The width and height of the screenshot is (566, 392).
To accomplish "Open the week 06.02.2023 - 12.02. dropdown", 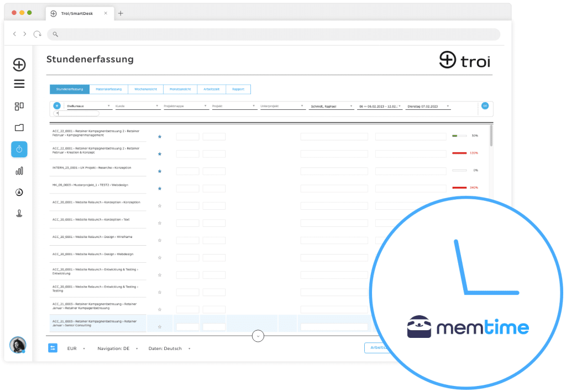I will pyautogui.click(x=380, y=107).
